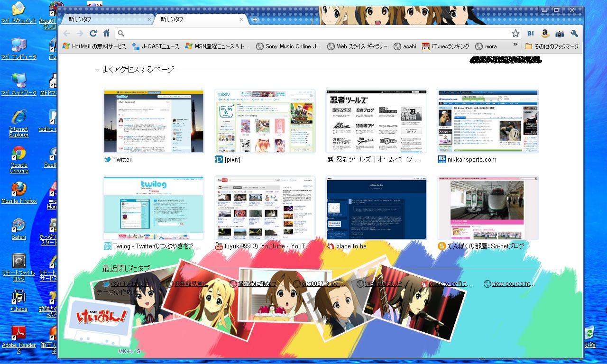
Task: Add a new tab with plus button
Action: click(255, 19)
